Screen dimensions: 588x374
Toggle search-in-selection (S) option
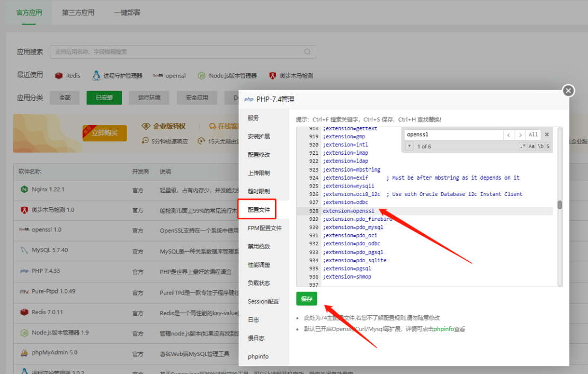(x=548, y=146)
